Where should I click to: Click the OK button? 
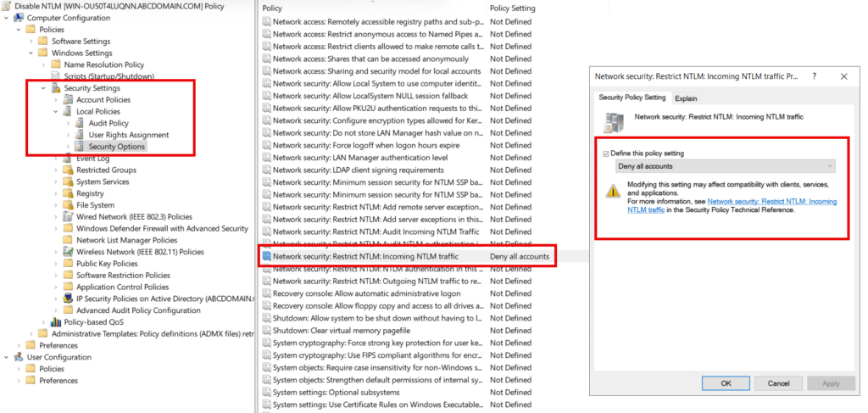(x=726, y=383)
